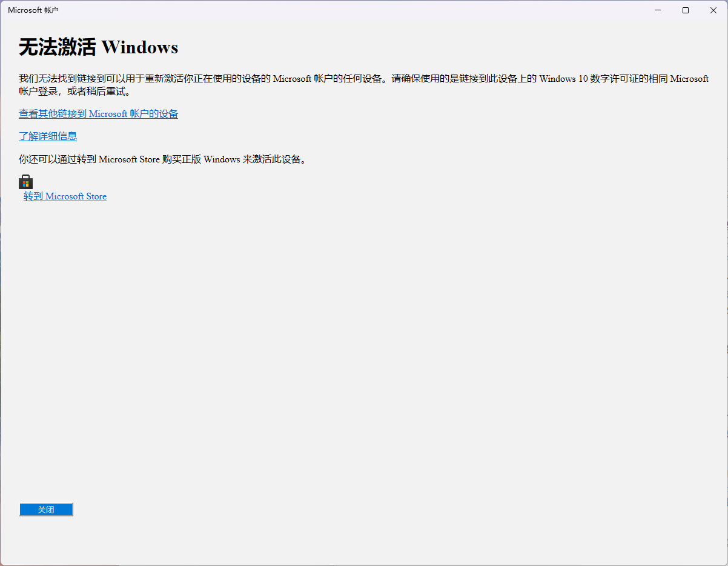Maximize the Microsoft 帐户 window
Viewport: 728px width, 566px height.
tap(686, 10)
